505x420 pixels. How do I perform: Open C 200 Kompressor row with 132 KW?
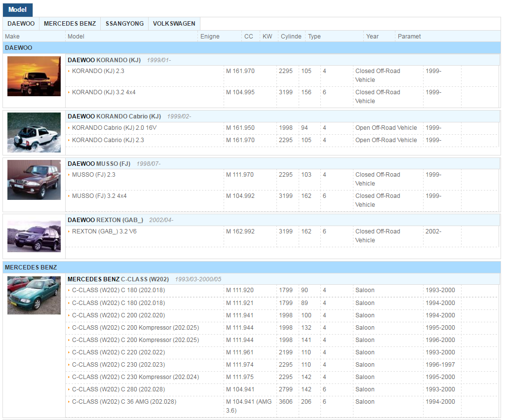(x=136, y=328)
